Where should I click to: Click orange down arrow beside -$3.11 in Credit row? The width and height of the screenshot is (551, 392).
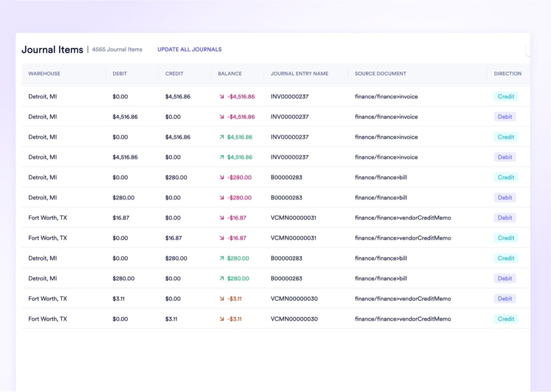point(222,319)
